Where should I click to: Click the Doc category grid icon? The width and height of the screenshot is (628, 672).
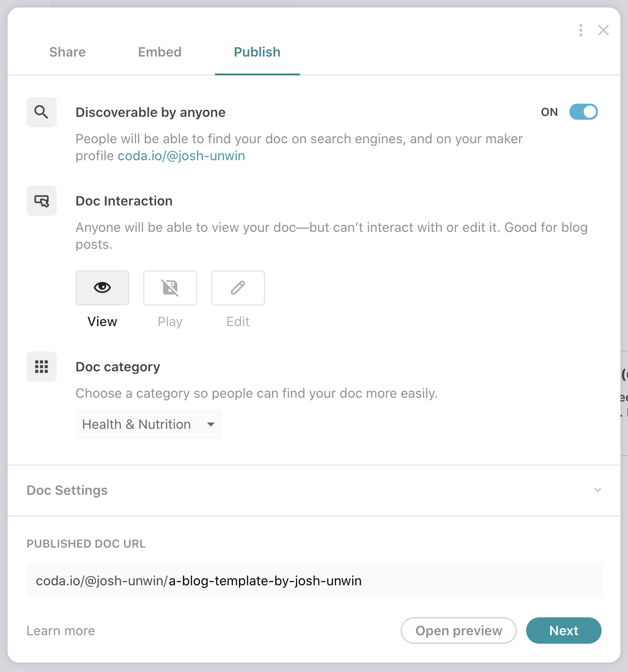click(x=41, y=367)
